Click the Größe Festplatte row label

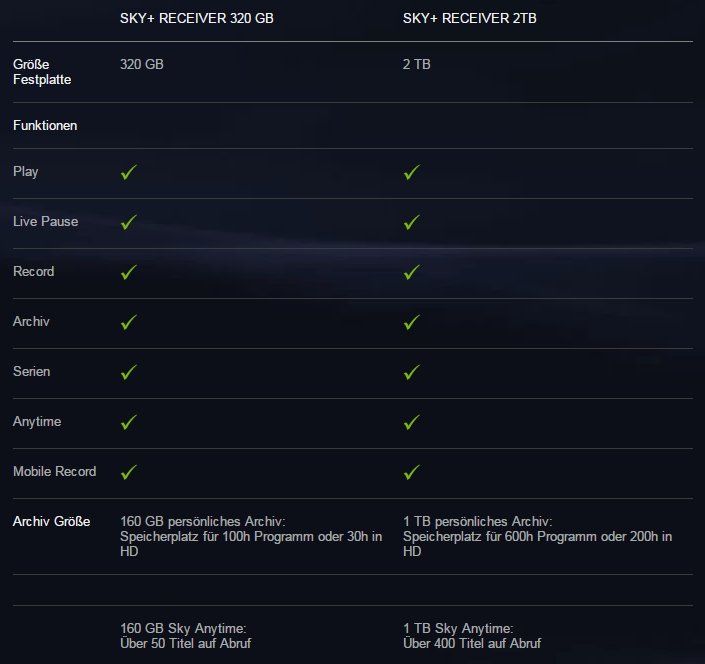42,72
